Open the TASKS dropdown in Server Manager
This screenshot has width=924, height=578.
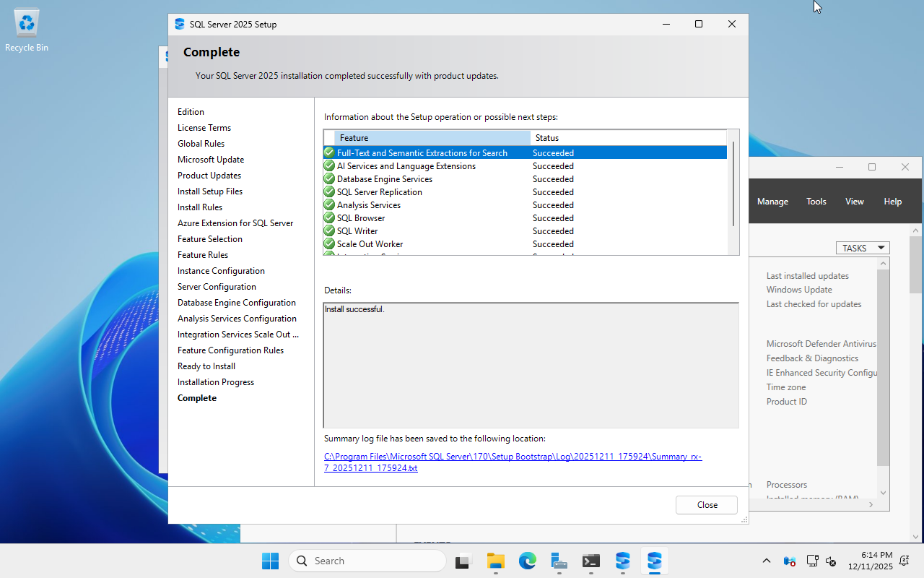[x=862, y=248]
